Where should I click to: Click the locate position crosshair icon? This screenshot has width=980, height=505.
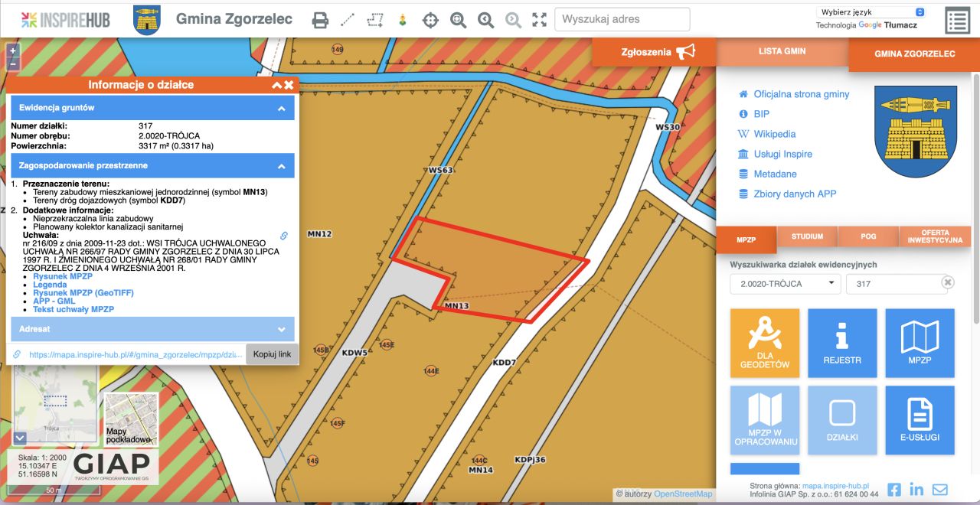(430, 20)
